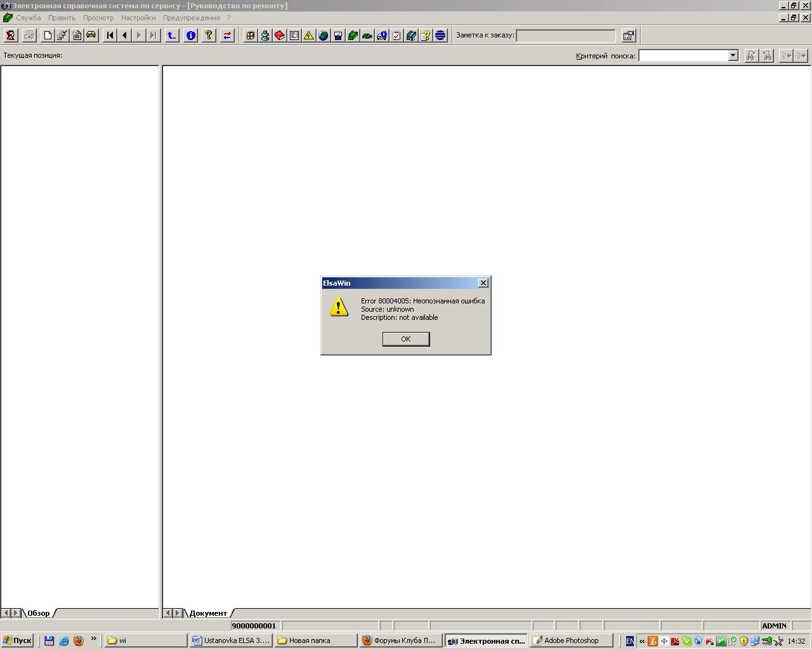Open the red book repair manual icon
812x650 pixels.
point(280,36)
